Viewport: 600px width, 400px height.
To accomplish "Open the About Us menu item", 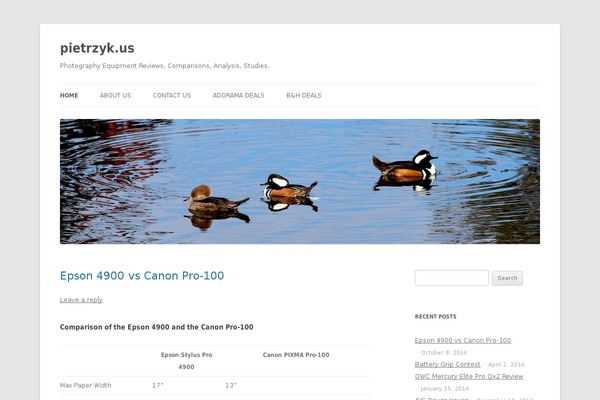I will 115,95.
